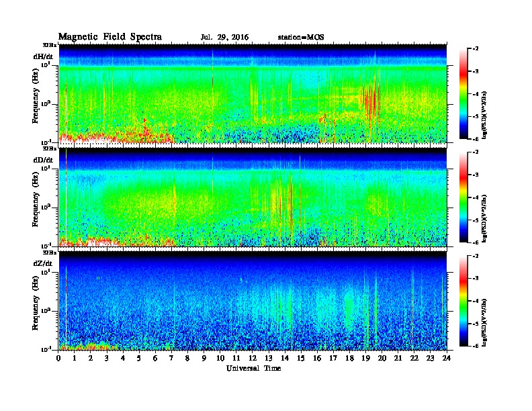This screenshot has height=411, width=532.
Task: Click the '-5' value on the dD/dt color scale
Action: coord(476,220)
